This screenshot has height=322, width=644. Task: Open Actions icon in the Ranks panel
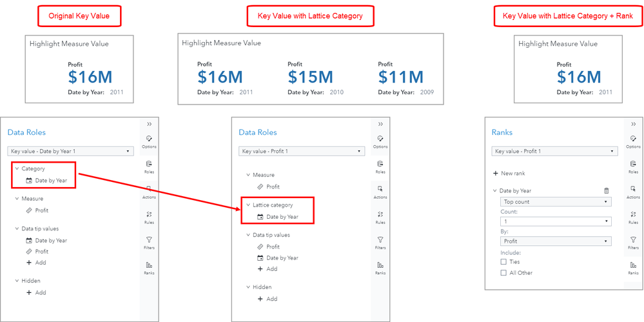coord(633,192)
